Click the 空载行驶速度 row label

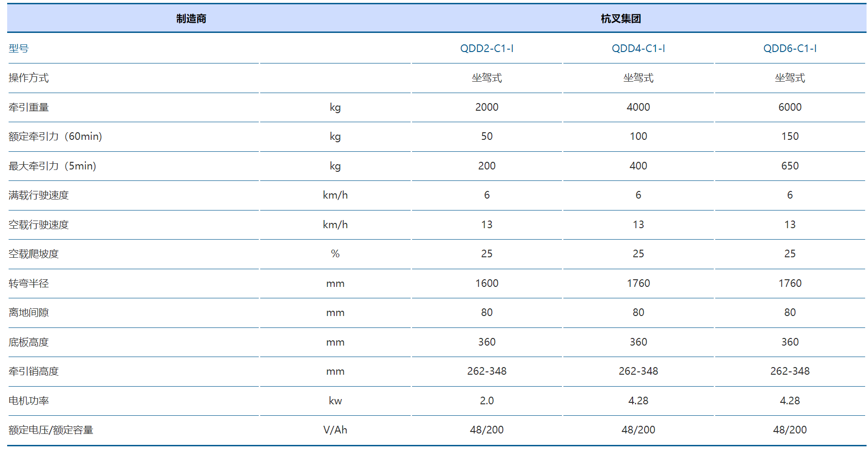[x=39, y=225]
